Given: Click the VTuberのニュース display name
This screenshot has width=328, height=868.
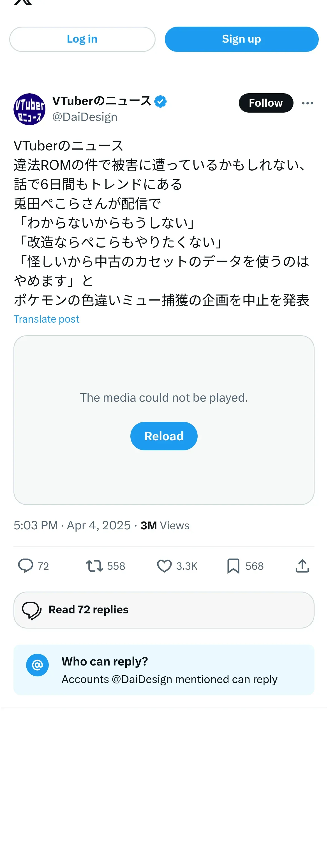Looking at the screenshot, I should [x=101, y=101].
